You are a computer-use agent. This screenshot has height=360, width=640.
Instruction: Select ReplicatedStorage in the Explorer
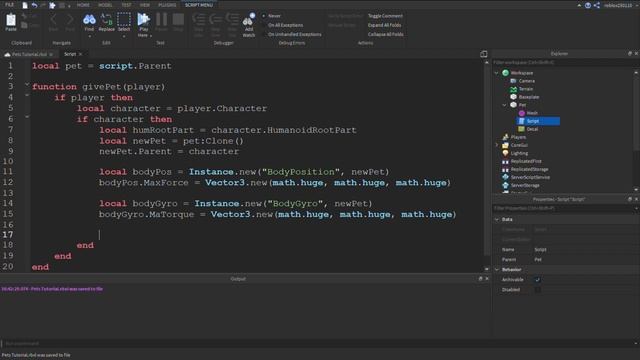click(529, 169)
